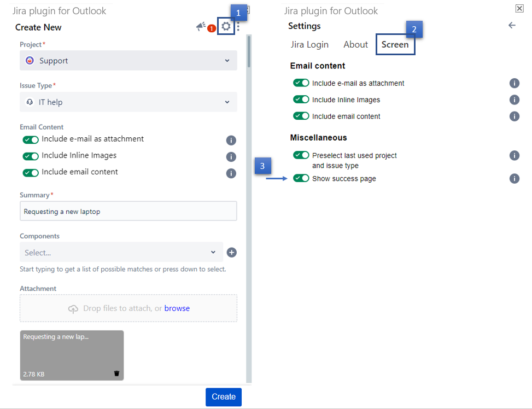Image resolution: width=532 pixels, height=409 pixels.
Task: Toggle Preselect last used project switch
Action: (x=301, y=155)
